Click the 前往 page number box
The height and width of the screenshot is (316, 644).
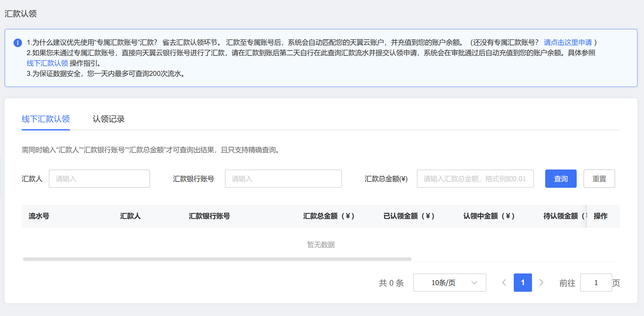[x=596, y=283]
